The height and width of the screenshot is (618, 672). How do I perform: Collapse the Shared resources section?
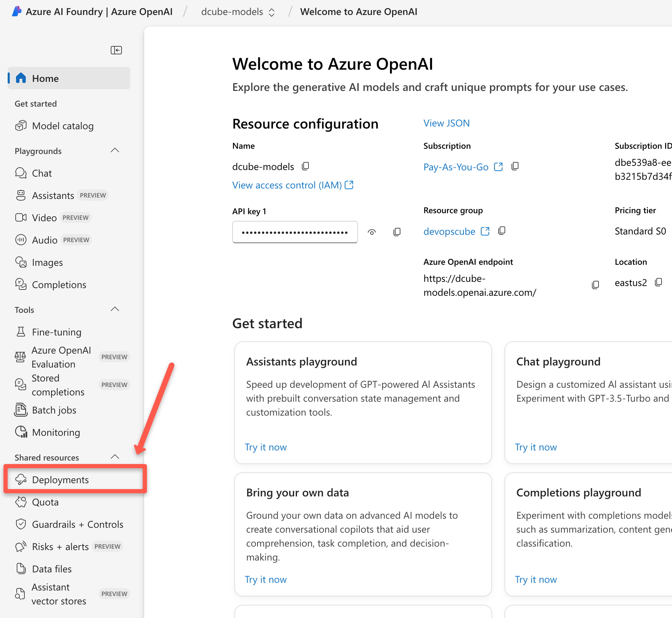coord(115,457)
